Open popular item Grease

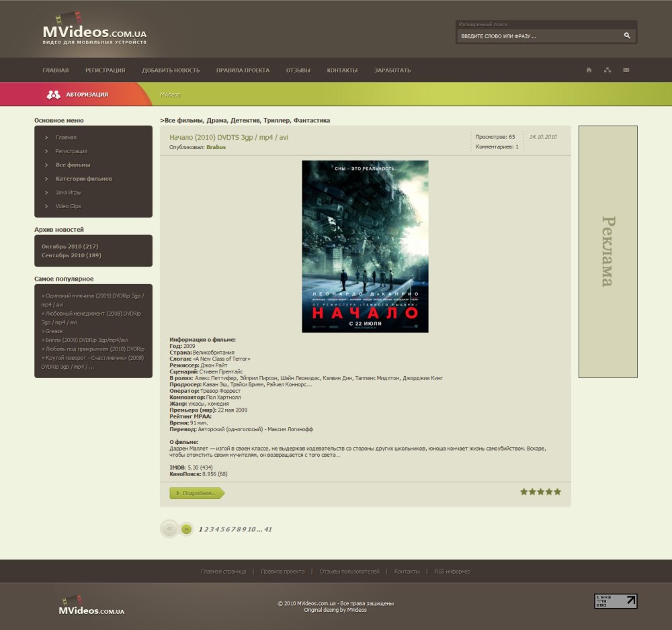pos(52,331)
